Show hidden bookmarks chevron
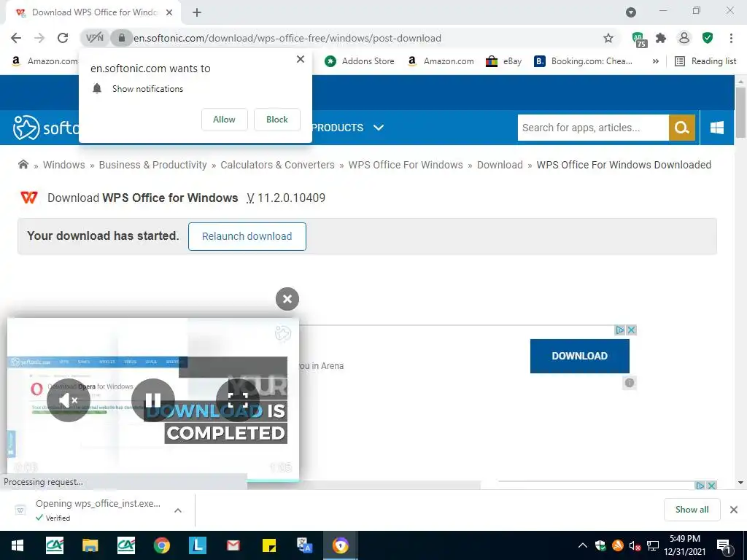 click(x=656, y=61)
